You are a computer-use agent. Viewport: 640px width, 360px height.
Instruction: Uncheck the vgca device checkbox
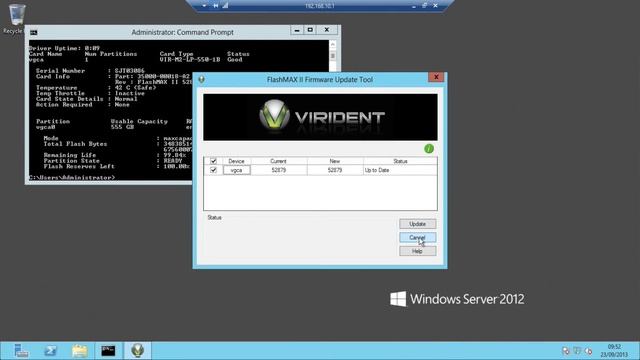point(213,170)
